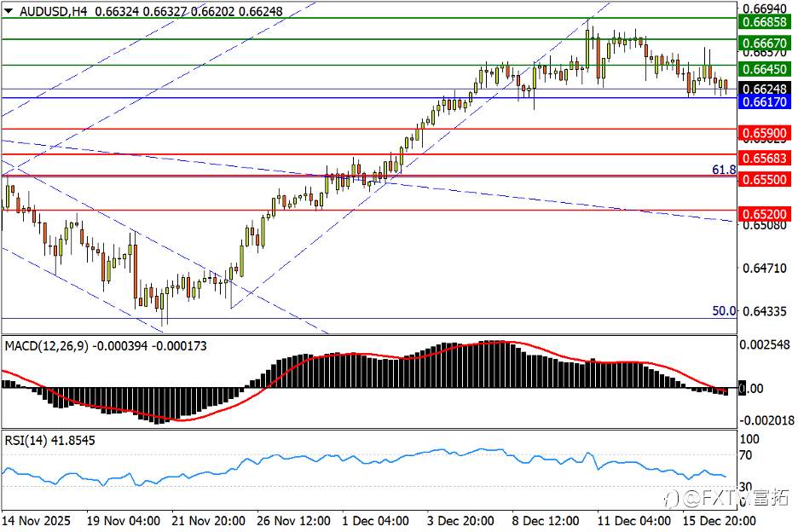Click the MACD 0.002548 scale value
The width and height of the screenshot is (798, 532).
click(765, 344)
